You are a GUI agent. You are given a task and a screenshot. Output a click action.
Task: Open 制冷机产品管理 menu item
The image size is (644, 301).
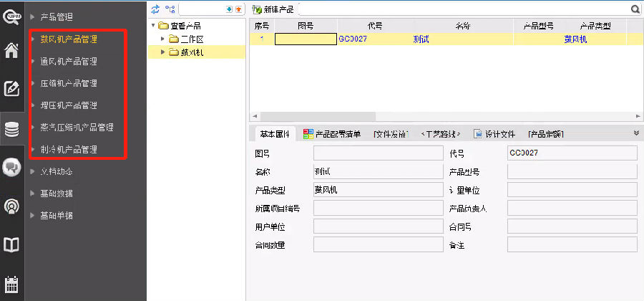pyautogui.click(x=69, y=149)
